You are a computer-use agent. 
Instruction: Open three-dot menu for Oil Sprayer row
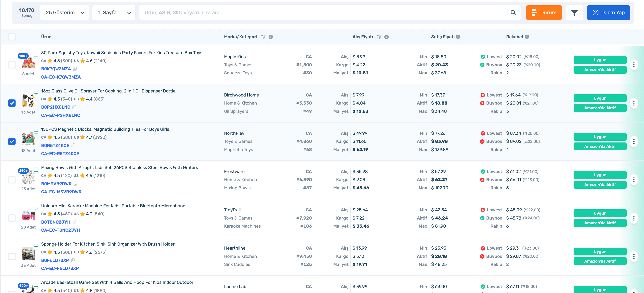click(x=634, y=103)
